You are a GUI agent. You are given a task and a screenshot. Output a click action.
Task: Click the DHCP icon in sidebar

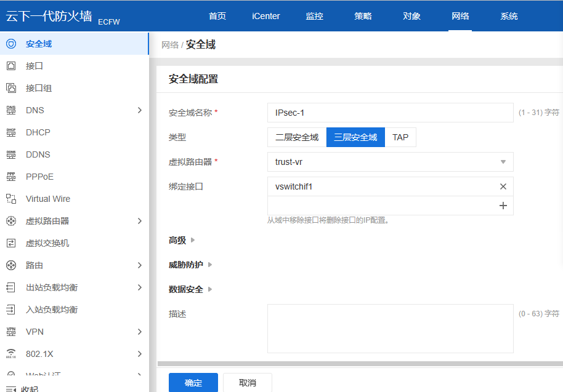(x=11, y=132)
